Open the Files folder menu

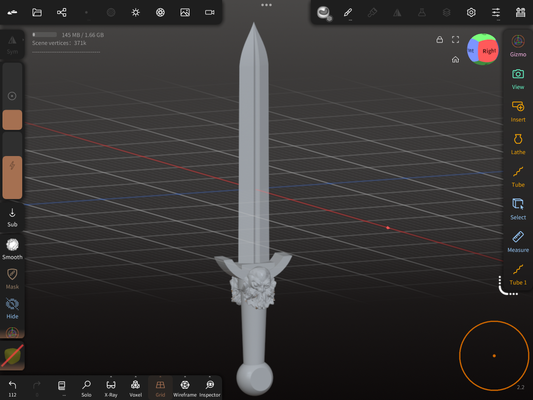(x=37, y=13)
